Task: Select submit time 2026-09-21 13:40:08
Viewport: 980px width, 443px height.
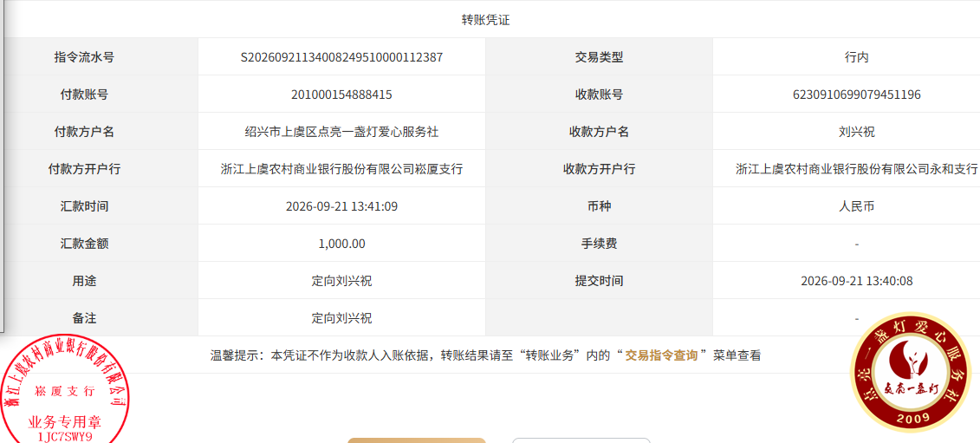Action: pos(856,281)
